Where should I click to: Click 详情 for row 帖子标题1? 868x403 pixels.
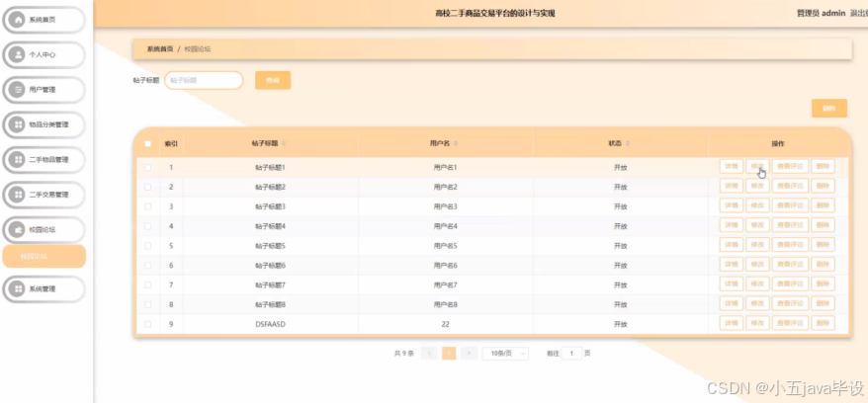click(x=732, y=166)
